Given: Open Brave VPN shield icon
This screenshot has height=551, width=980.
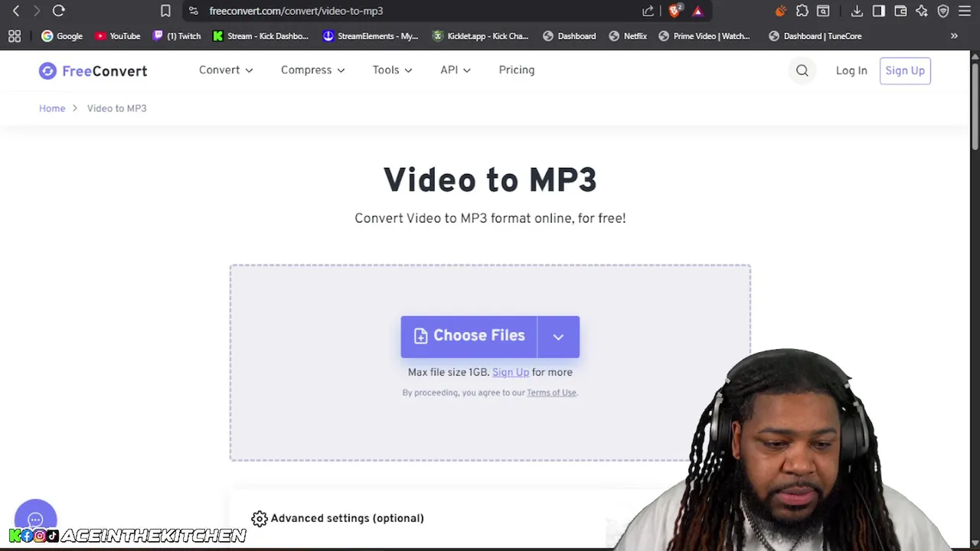Looking at the screenshot, I should tap(943, 11).
